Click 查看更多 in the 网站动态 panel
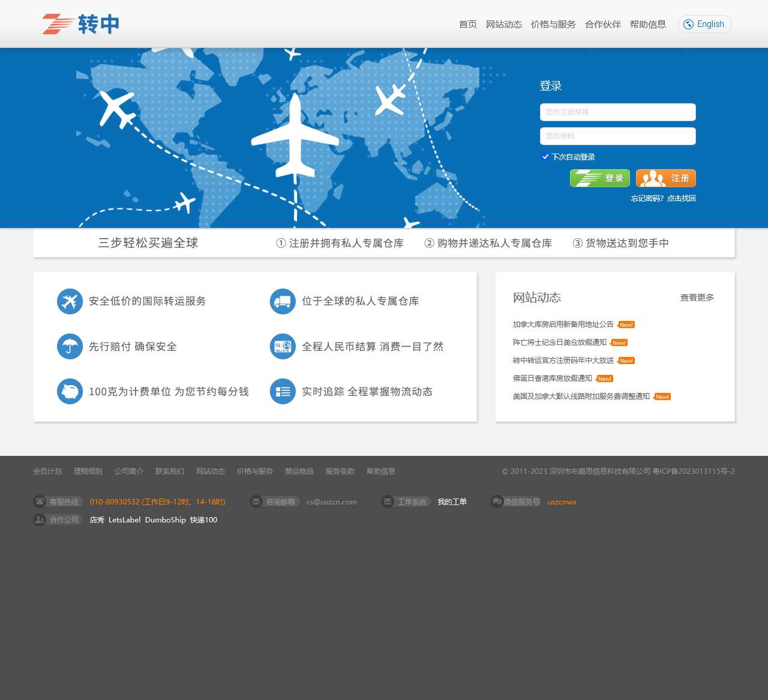 (697, 298)
